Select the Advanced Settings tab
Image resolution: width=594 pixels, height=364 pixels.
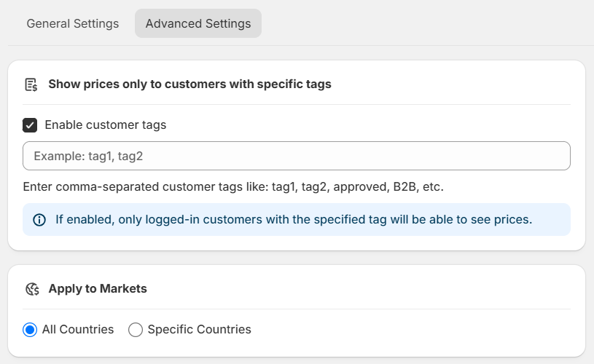click(x=198, y=23)
